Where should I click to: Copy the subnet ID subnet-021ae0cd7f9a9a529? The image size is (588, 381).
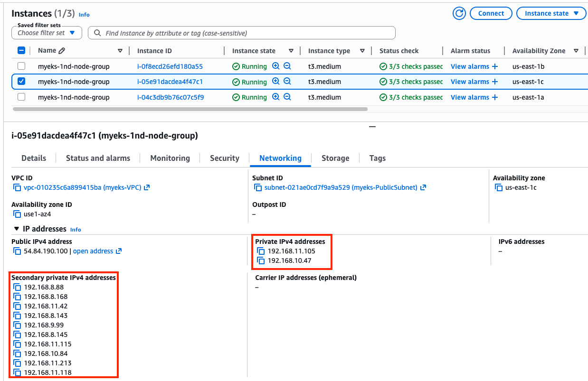pos(258,187)
